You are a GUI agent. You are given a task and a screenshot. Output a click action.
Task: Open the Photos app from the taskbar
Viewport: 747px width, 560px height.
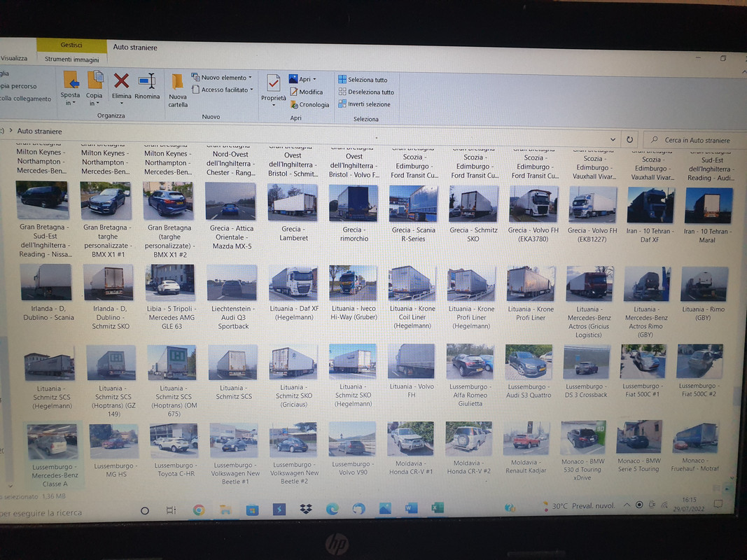(x=385, y=509)
